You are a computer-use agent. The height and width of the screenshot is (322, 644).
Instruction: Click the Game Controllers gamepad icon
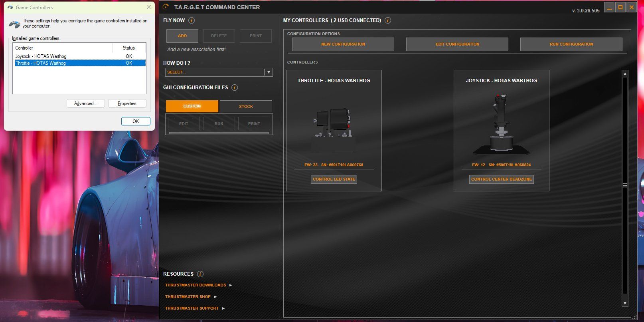pos(15,24)
